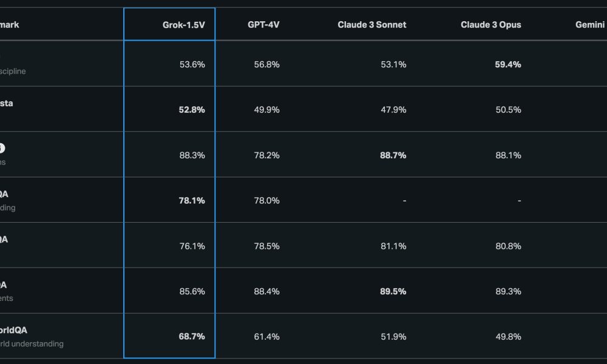The image size is (607, 364).
Task: Click the bold 52.8% Grok score
Action: (192, 110)
